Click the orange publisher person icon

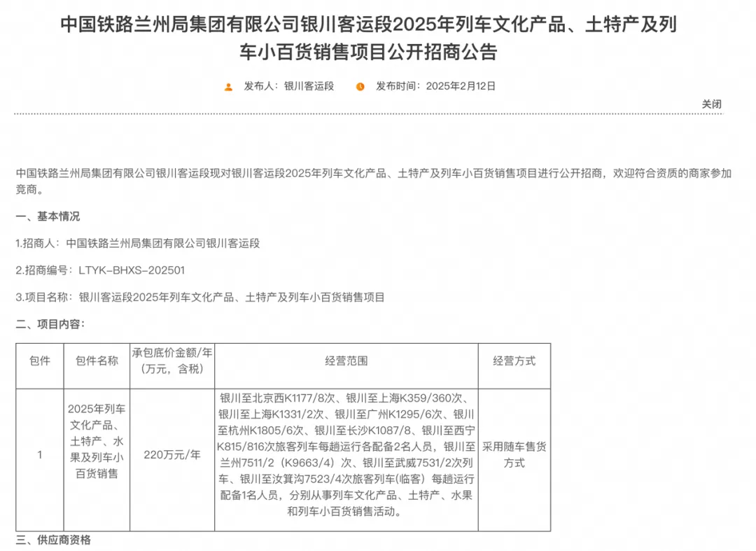coord(228,87)
